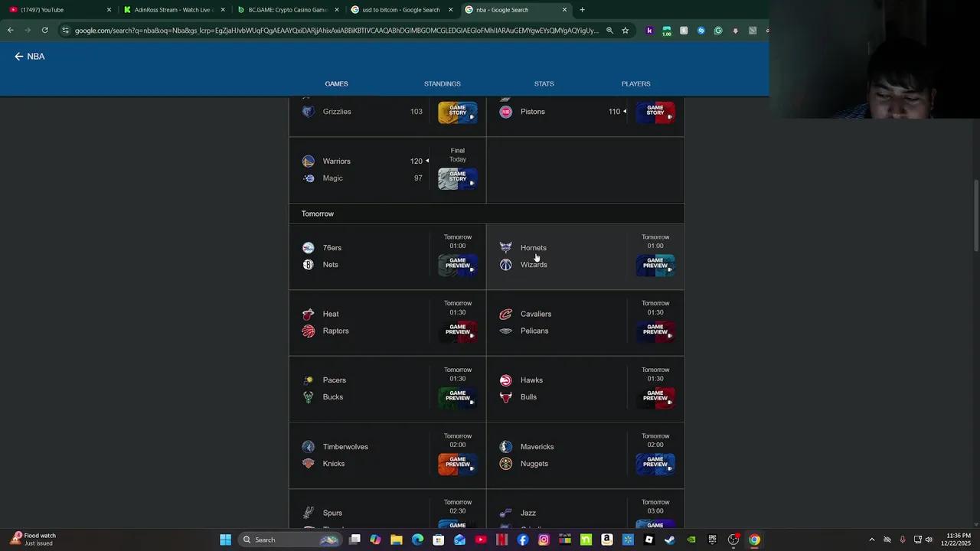
Task: Select the Mavericks team name
Action: click(x=537, y=447)
